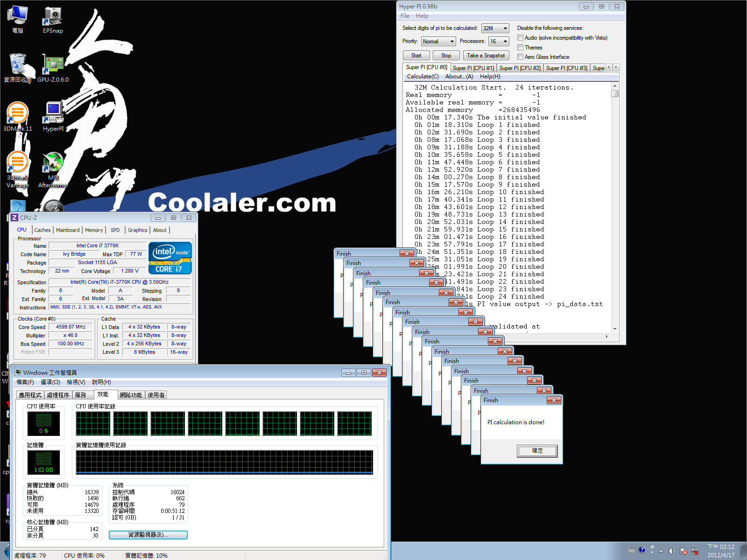This screenshot has height=560, width=747.
Task: Click the Show Desktop strip at taskbar end
Action: point(743,551)
